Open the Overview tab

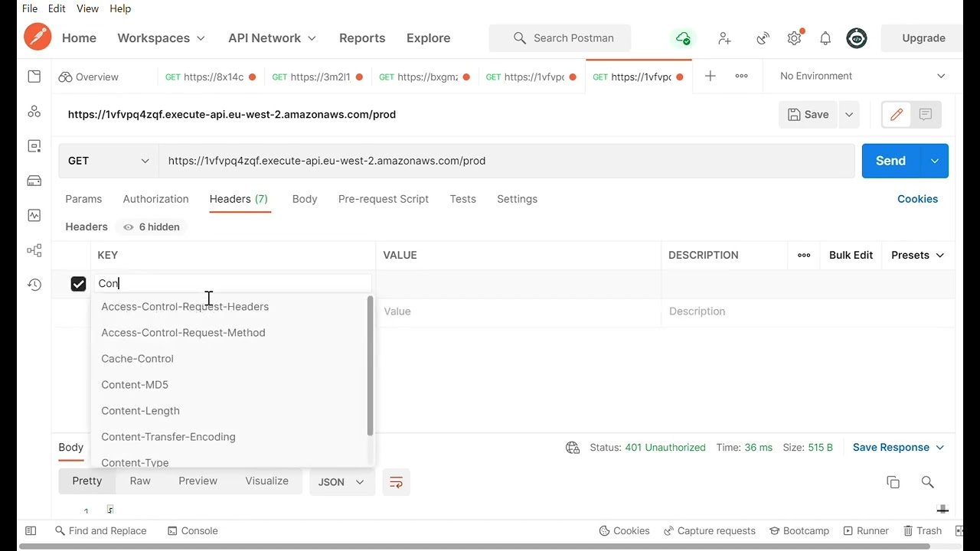click(89, 77)
